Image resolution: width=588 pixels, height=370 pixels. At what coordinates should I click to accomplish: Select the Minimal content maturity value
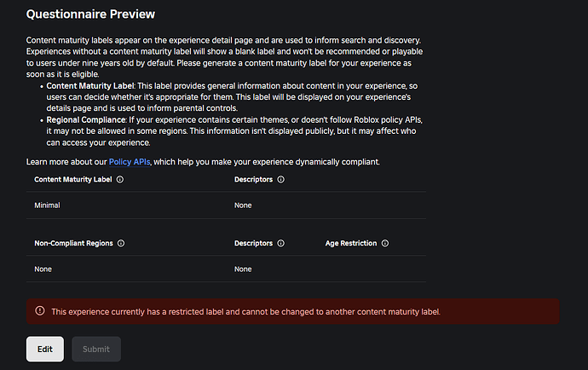(47, 205)
